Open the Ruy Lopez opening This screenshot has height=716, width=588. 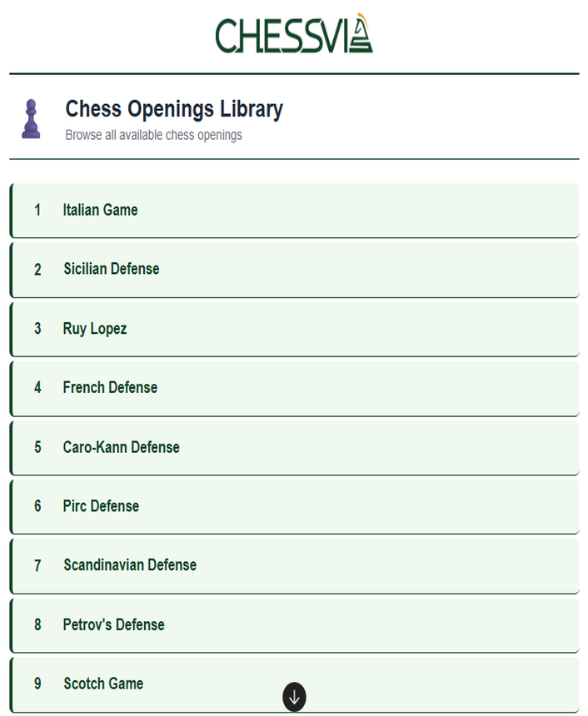click(x=95, y=329)
